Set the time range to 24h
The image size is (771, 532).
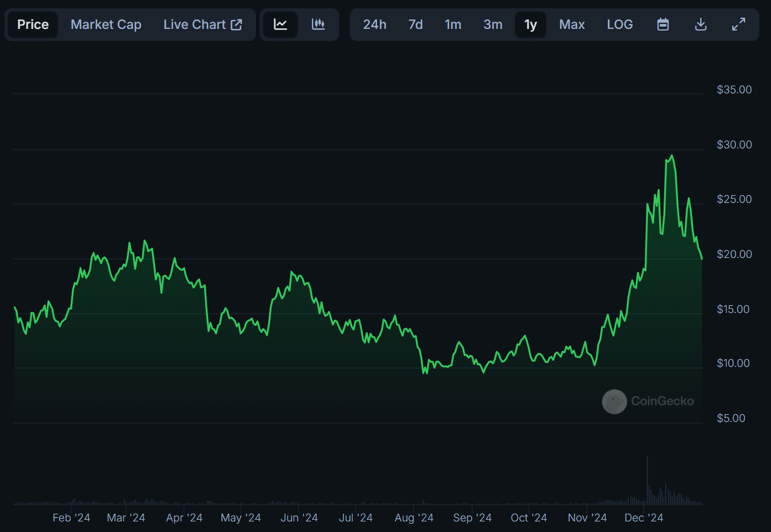point(374,24)
